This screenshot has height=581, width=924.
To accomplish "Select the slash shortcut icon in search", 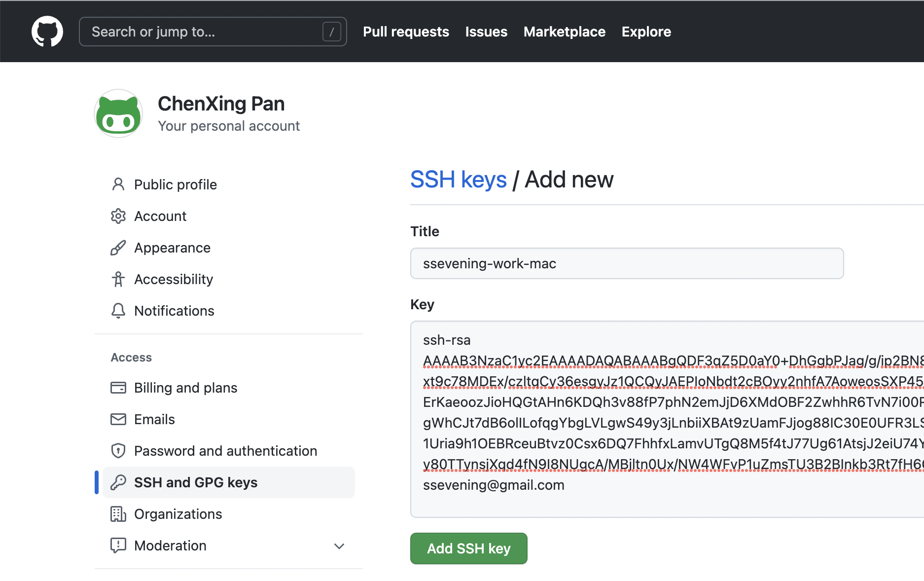I will click(332, 32).
